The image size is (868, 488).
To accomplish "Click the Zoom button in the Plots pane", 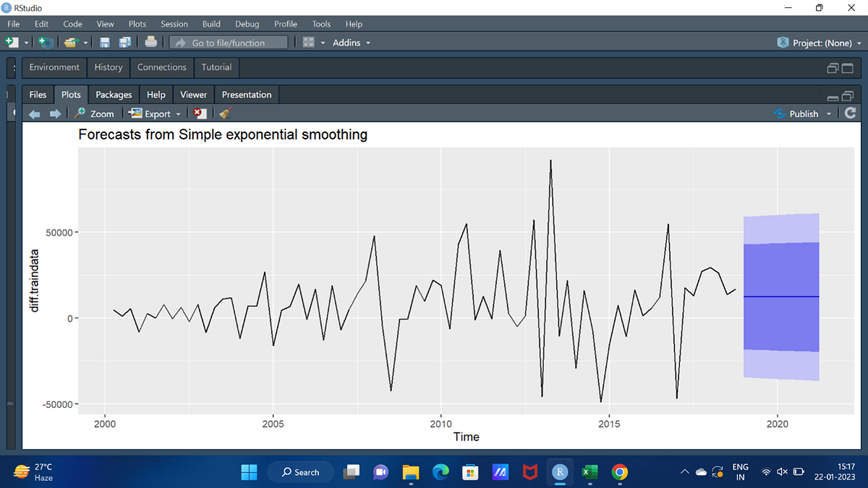I will [95, 113].
